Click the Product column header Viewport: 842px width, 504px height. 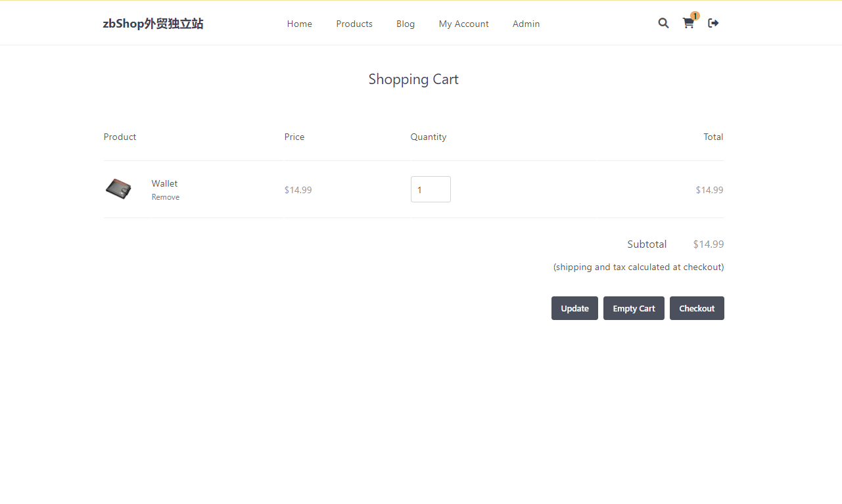[120, 137]
